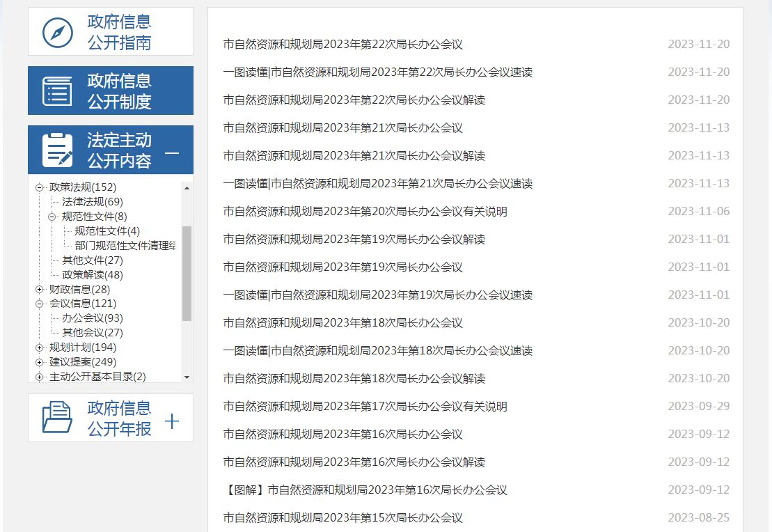Screen dimensions: 772x532
Task: Open 第19次局长办公会议解读 article
Action: (354, 239)
